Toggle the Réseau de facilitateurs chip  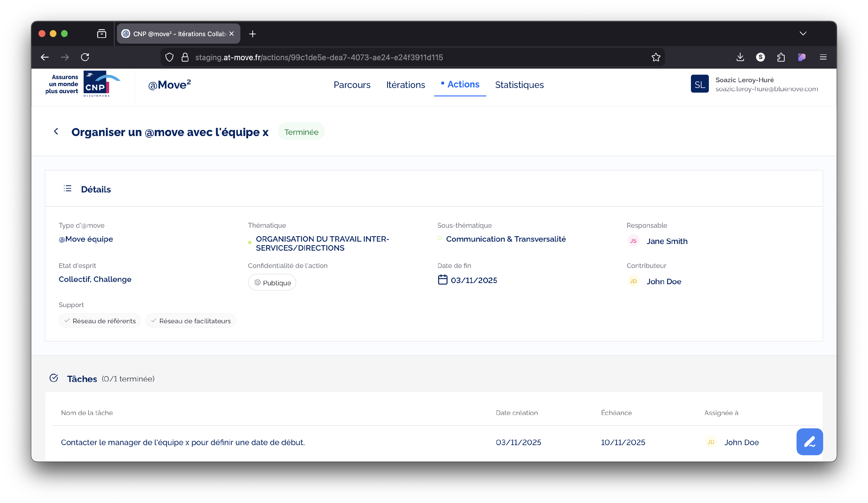tap(190, 321)
